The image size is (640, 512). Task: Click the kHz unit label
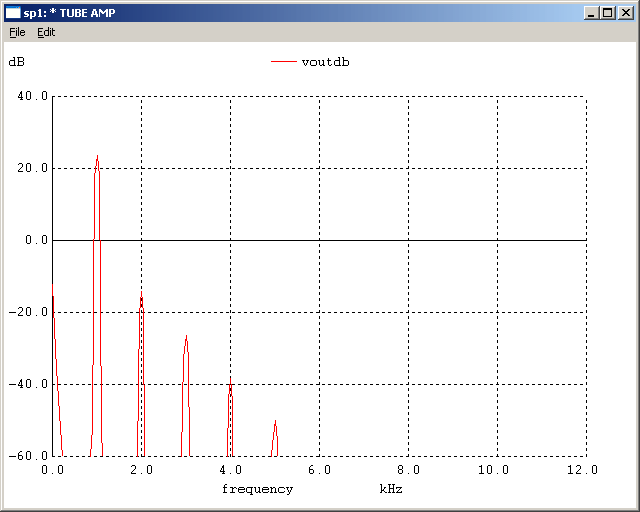tap(391, 489)
